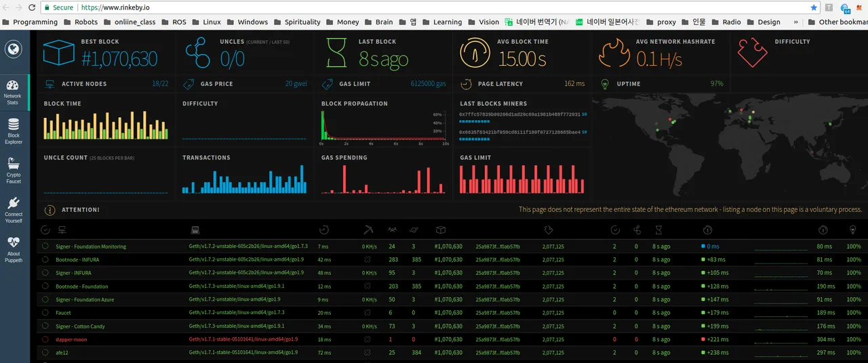
Task: Open the Connect Yourself sidebar item
Action: tap(14, 210)
